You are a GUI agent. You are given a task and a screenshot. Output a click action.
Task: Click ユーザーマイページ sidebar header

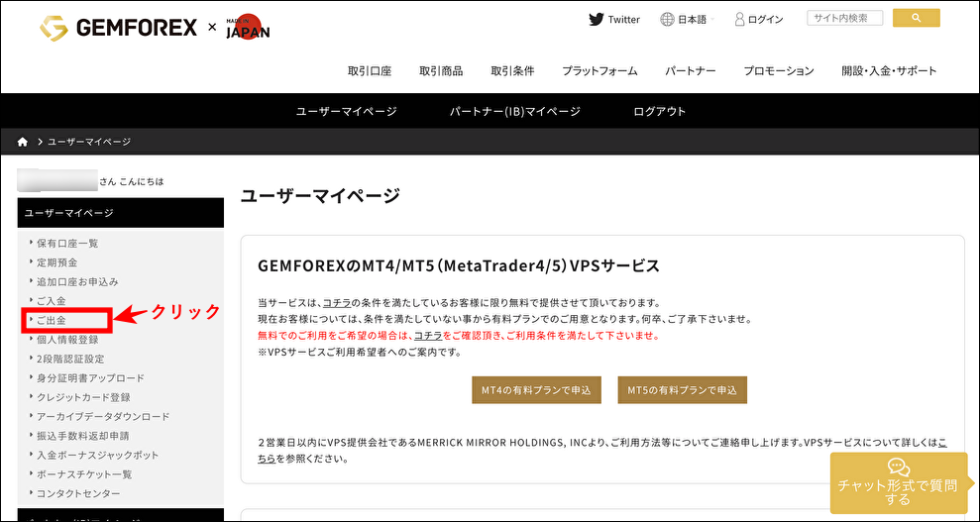pos(121,213)
